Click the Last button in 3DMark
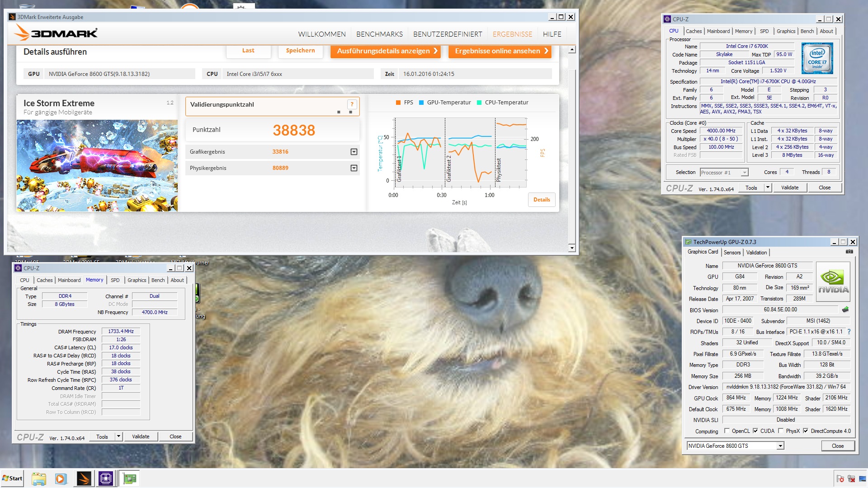Image resolution: width=868 pixels, height=488 pixels. tap(248, 51)
